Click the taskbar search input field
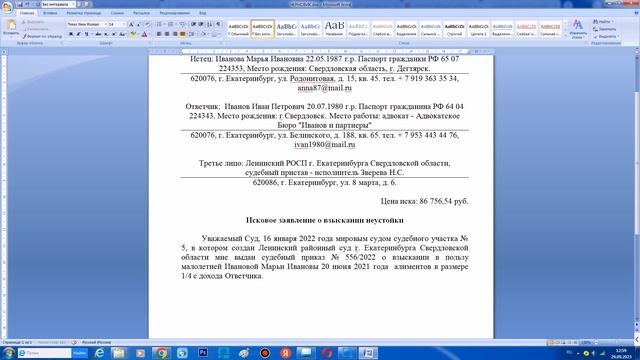Image resolution: width=640 pixels, height=360 pixels. click(x=45, y=353)
